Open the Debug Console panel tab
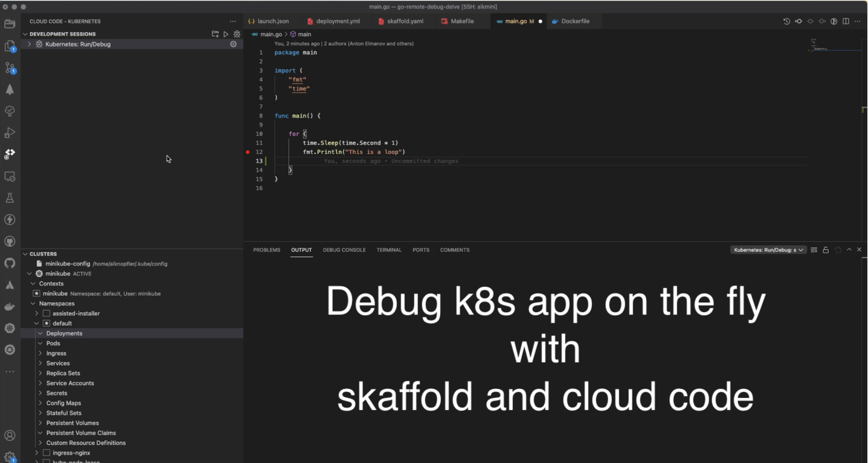 [x=344, y=250]
